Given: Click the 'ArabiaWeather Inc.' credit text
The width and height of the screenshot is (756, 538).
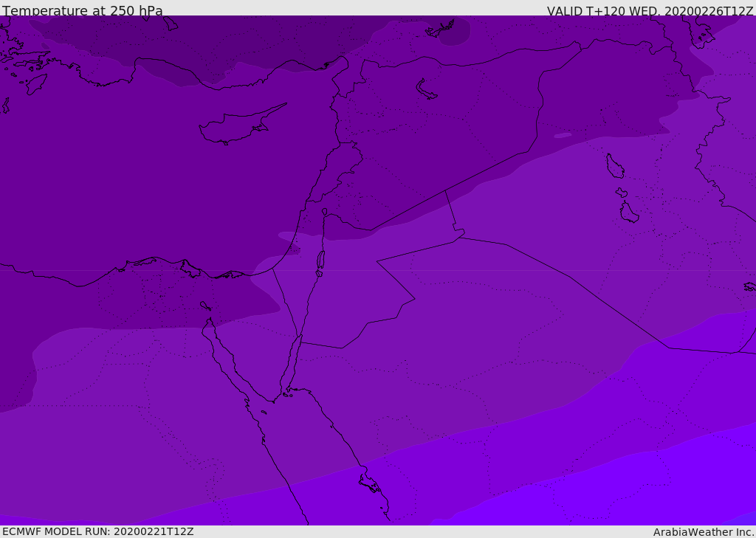Looking at the screenshot, I should [704, 532].
